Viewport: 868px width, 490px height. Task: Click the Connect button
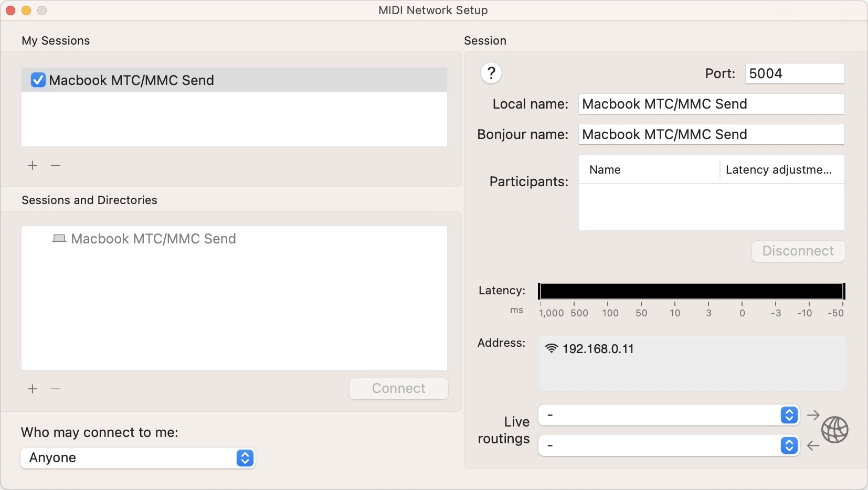[x=399, y=389]
